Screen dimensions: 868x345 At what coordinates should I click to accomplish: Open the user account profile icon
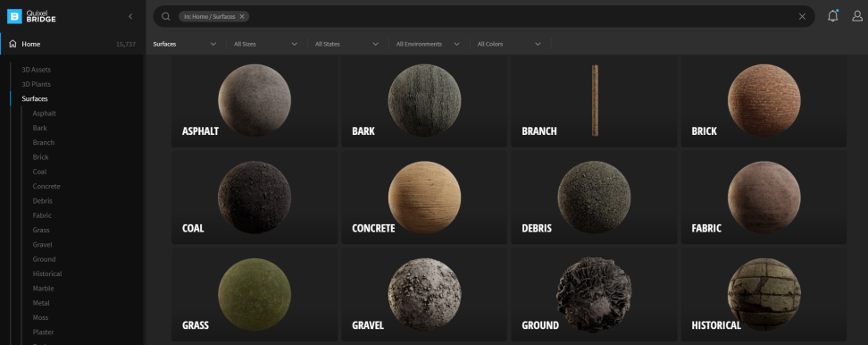click(857, 16)
